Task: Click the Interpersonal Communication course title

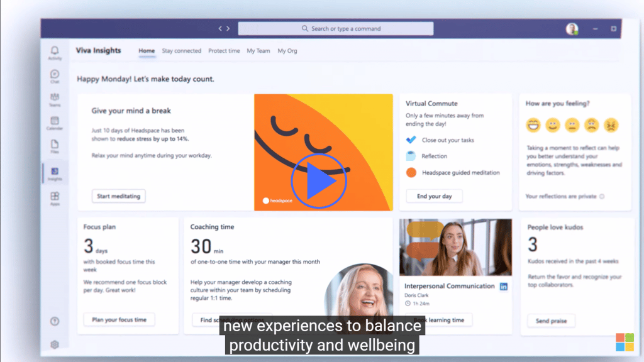Action: coord(449,286)
